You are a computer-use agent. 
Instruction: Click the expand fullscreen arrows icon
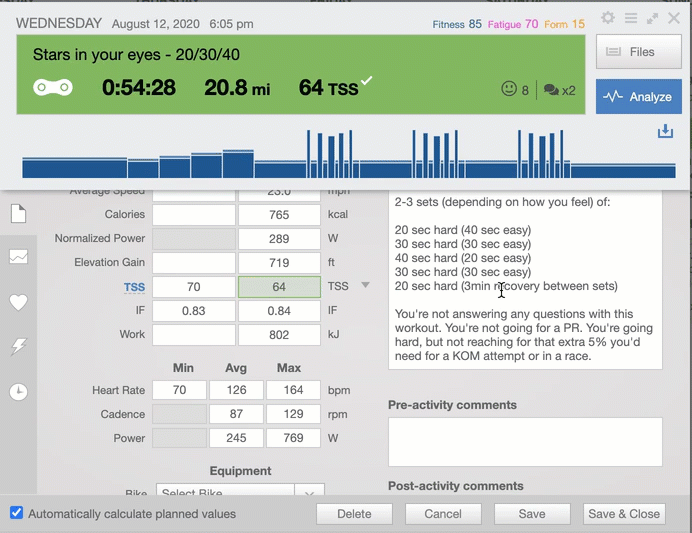(x=653, y=19)
